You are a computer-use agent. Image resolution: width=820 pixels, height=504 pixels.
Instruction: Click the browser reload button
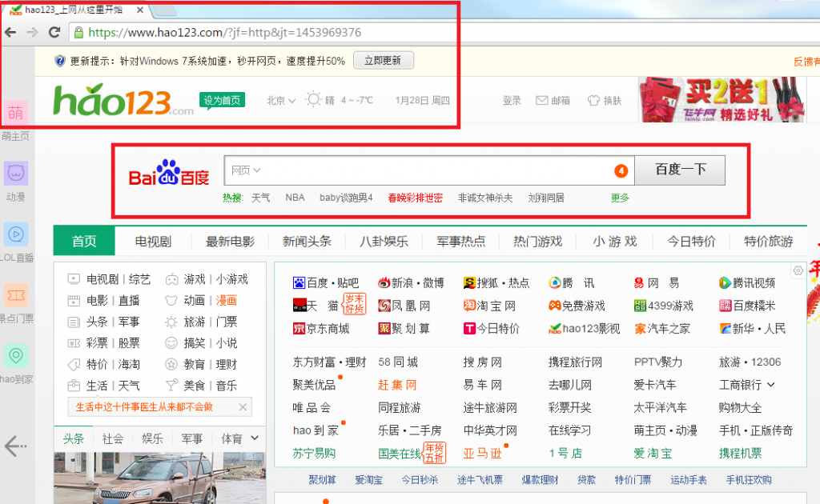54,33
